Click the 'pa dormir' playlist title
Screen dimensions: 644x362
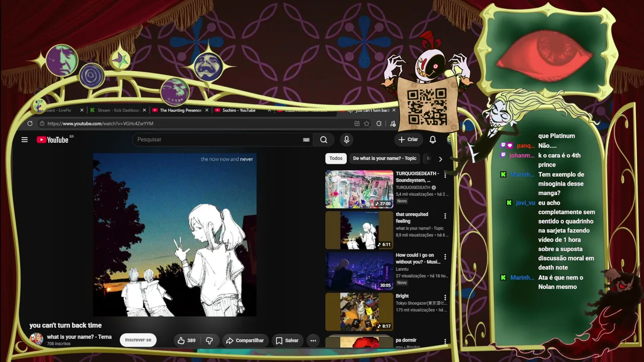coord(406,340)
